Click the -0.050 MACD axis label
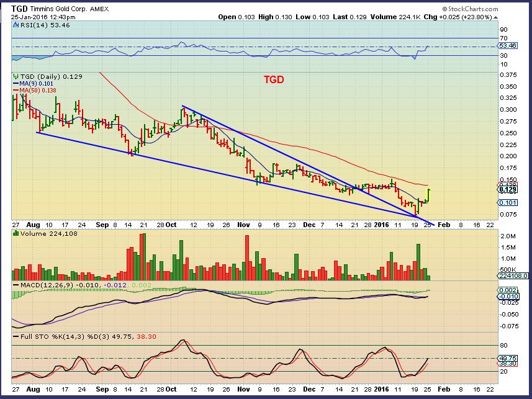Screen dimensions: 532x399 [509, 314]
